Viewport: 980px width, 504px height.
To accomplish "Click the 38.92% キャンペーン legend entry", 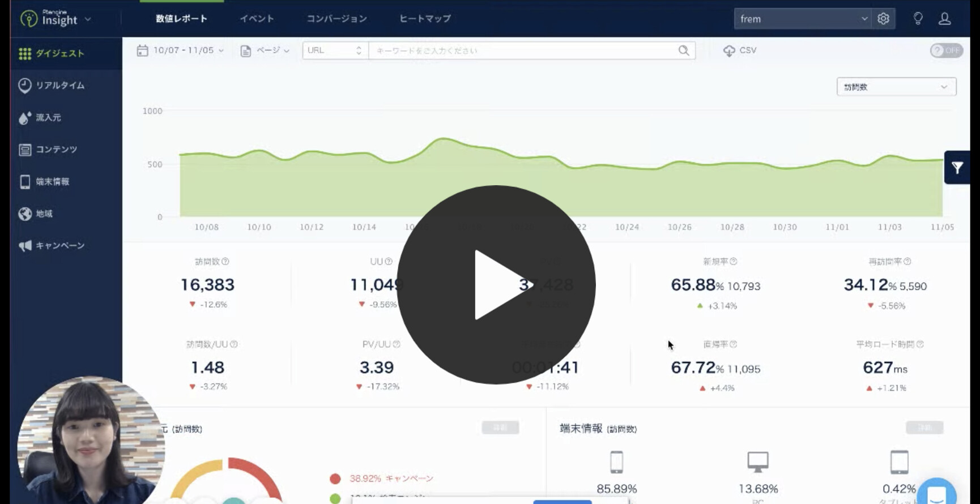I will pos(391,479).
